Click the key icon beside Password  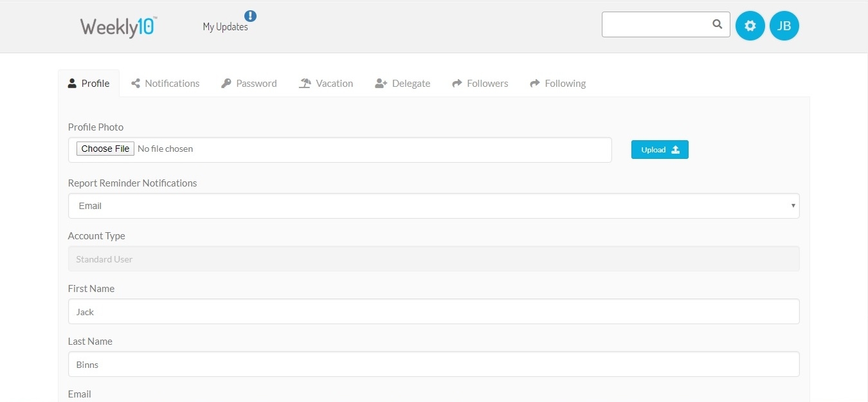coord(226,84)
